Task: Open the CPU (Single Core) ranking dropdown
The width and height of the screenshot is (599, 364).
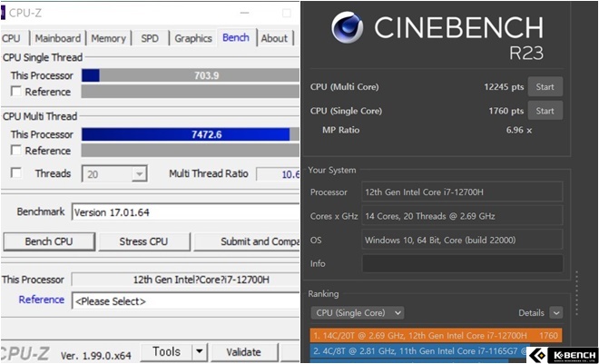Action: point(358,313)
